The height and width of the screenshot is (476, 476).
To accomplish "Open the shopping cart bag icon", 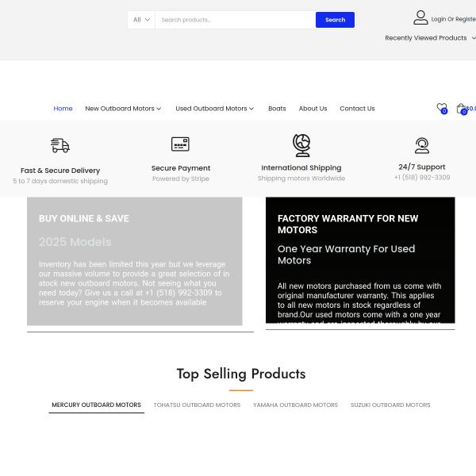I will click(462, 109).
